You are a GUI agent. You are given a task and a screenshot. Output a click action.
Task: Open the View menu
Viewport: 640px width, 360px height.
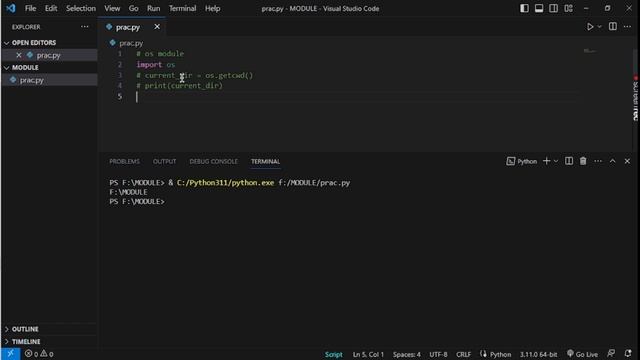pos(112,8)
